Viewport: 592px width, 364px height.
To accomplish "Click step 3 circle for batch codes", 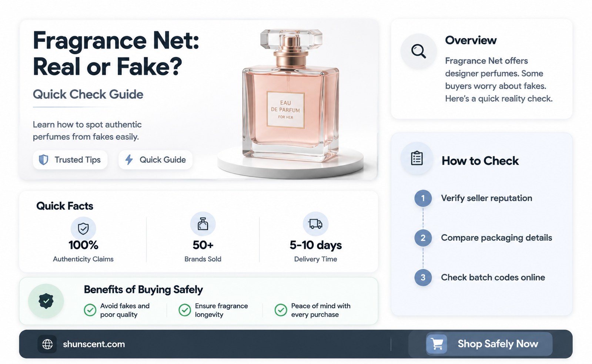I will pos(423,277).
